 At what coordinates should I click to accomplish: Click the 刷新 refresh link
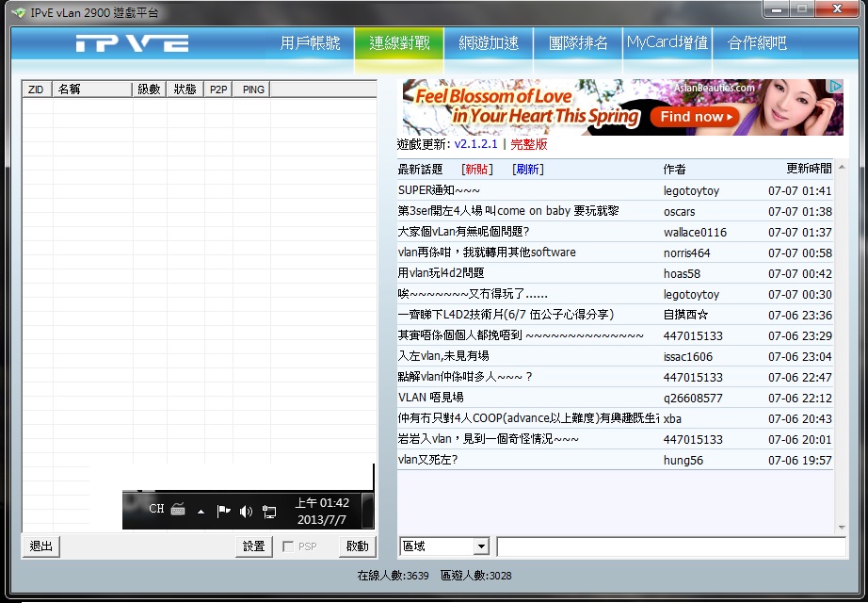(527, 169)
